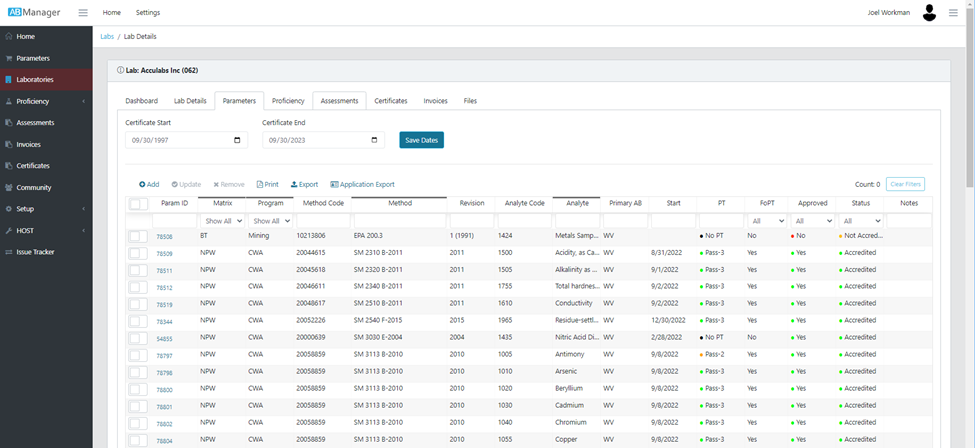This screenshot has height=448, width=975.
Task: Click the Home sidebar icon
Action: pos(9,37)
